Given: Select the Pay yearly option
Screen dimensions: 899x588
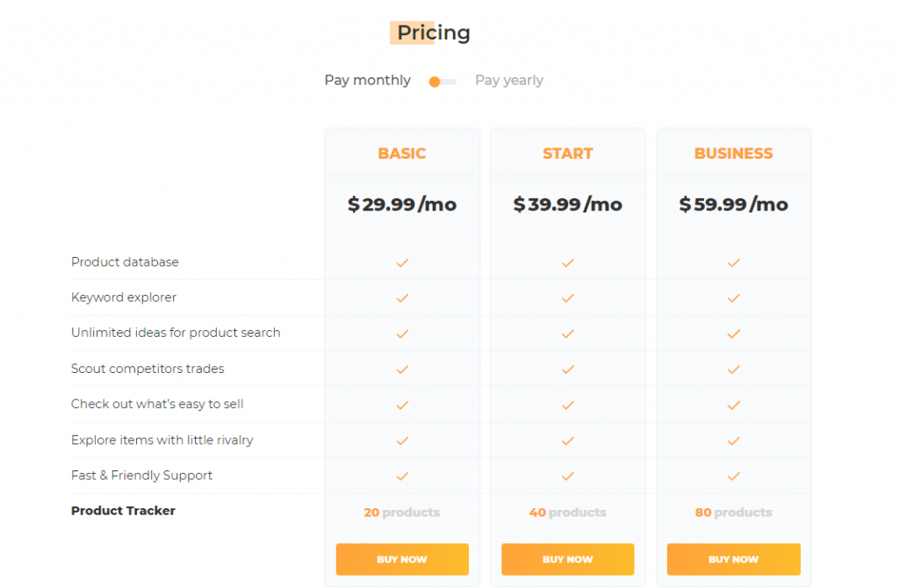Looking at the screenshot, I should [509, 80].
